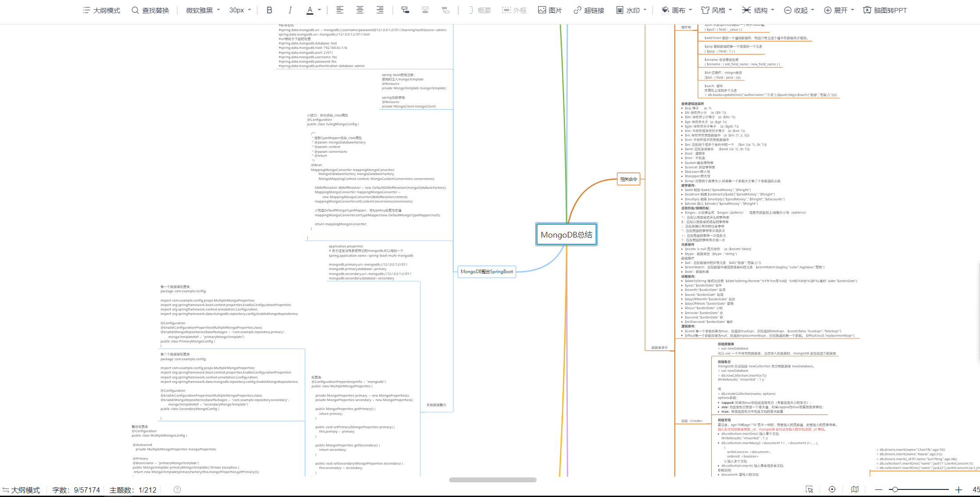980x497 pixels.
Task: Click the locate center target icon
Action: click(832, 489)
